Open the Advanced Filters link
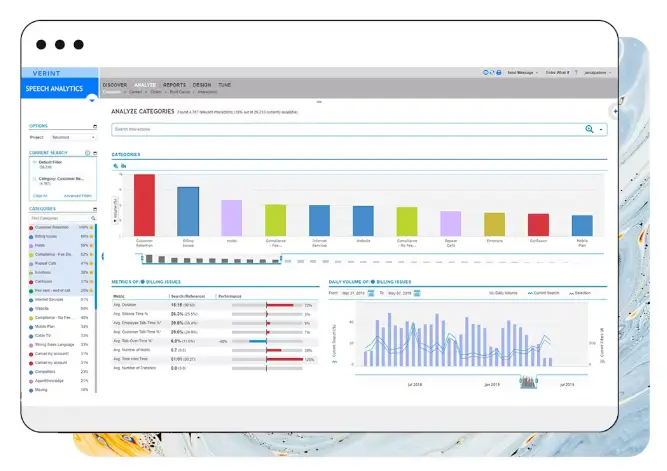667x471 pixels. coord(78,196)
